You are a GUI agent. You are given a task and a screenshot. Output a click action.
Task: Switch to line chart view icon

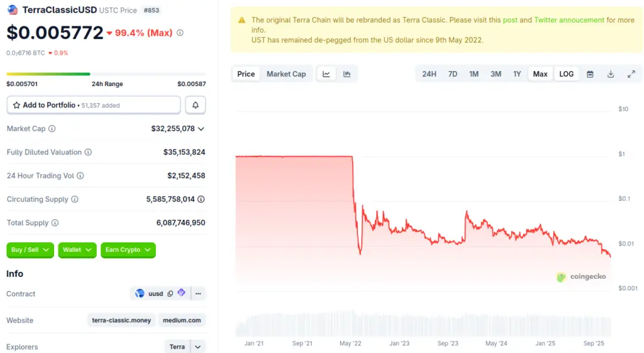tap(326, 74)
